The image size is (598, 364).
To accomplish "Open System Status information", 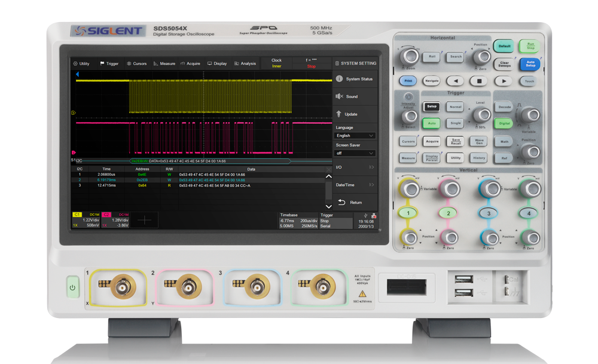I will point(354,78).
